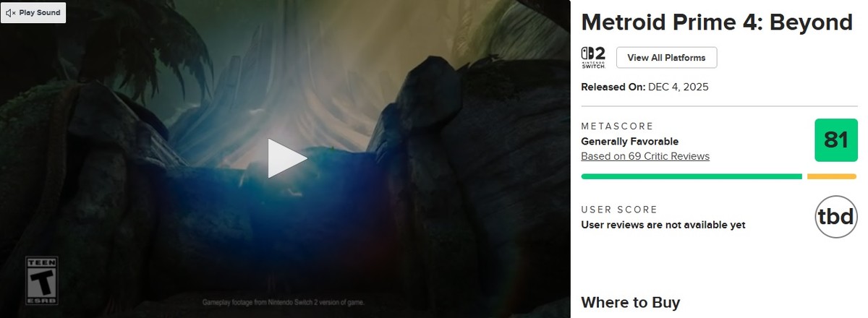Click the USER SCORE heading
Viewport: 868px width, 318px height.
[x=619, y=210]
